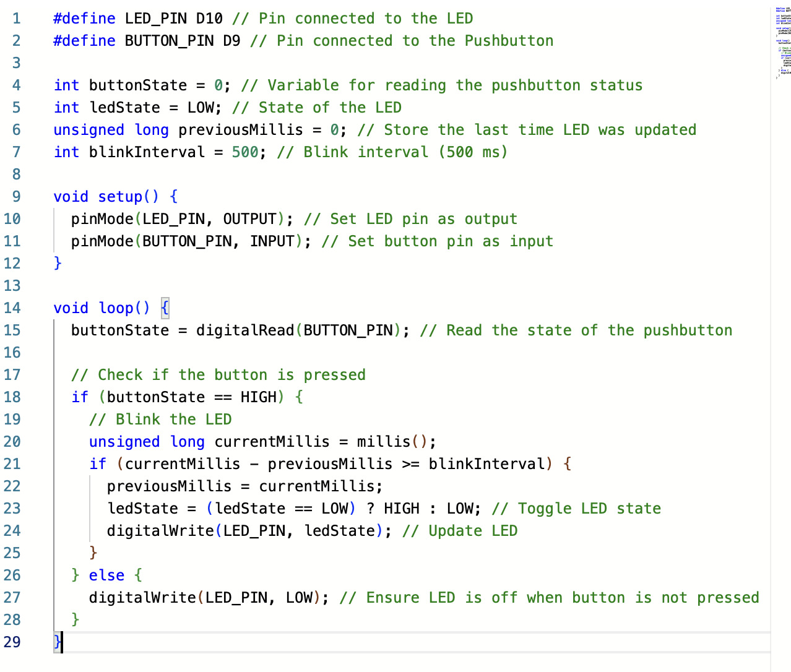Click the setup function name on line 9
The height and width of the screenshot is (672, 791).
(x=121, y=196)
